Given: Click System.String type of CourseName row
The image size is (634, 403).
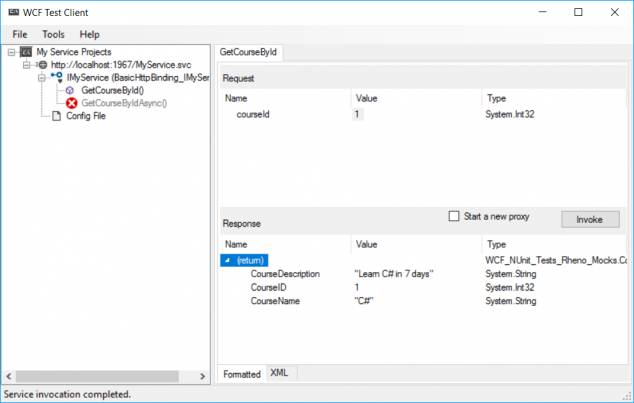Looking at the screenshot, I should pyautogui.click(x=511, y=301).
